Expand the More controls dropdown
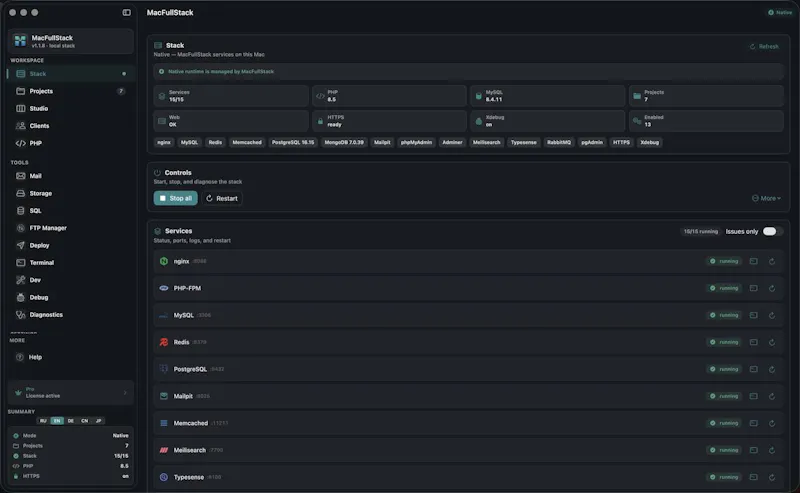 pyautogui.click(x=766, y=199)
